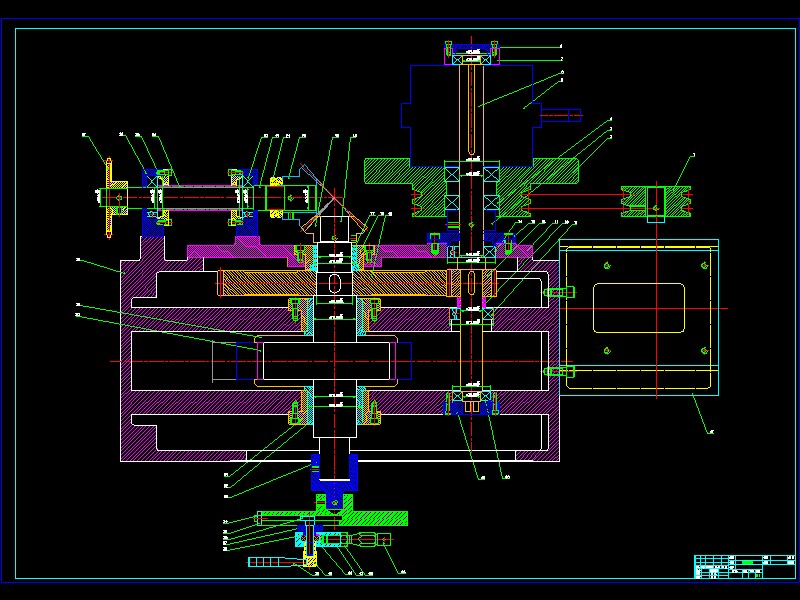The width and height of the screenshot is (800, 600).
Task: Pick the blue outlined box around the tall vertical shaft
Action: point(471,115)
